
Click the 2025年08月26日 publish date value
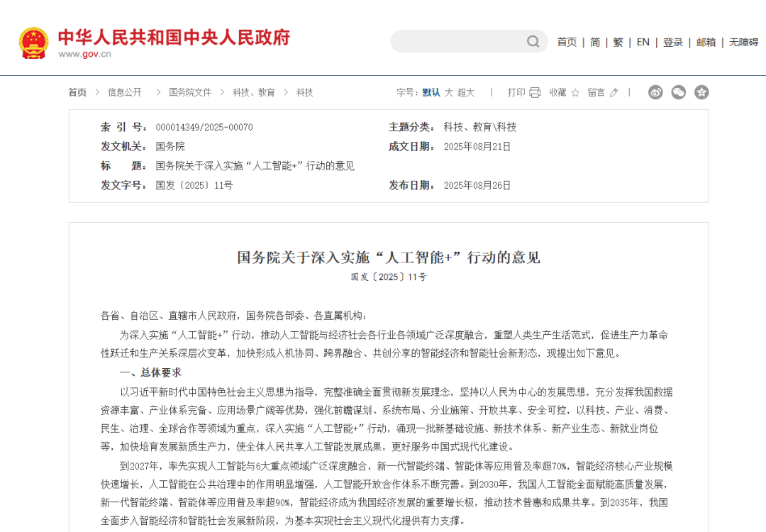click(x=477, y=186)
